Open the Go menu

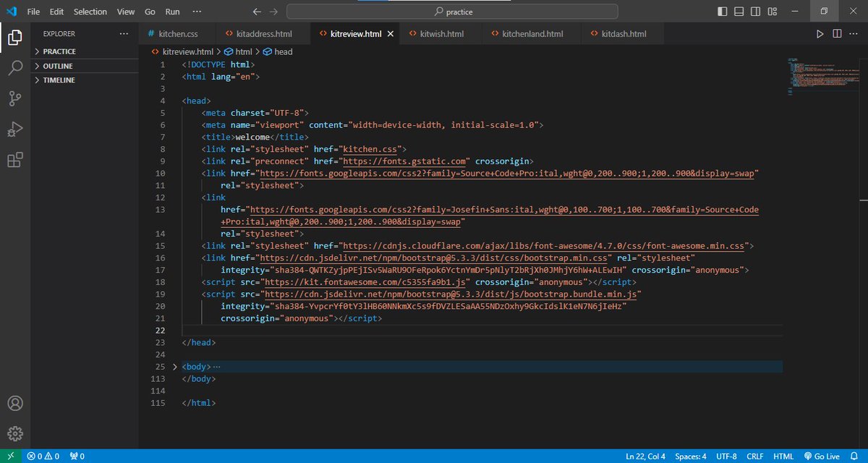[x=150, y=12]
